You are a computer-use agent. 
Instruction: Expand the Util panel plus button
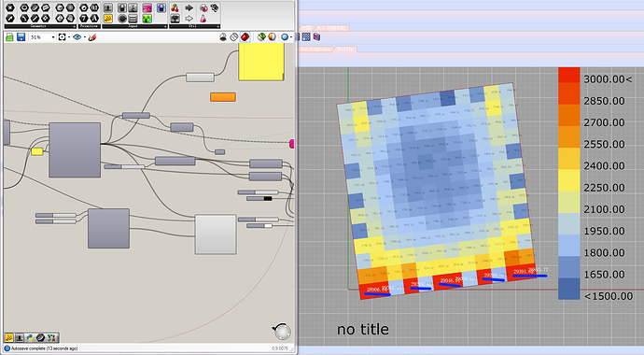point(217,26)
